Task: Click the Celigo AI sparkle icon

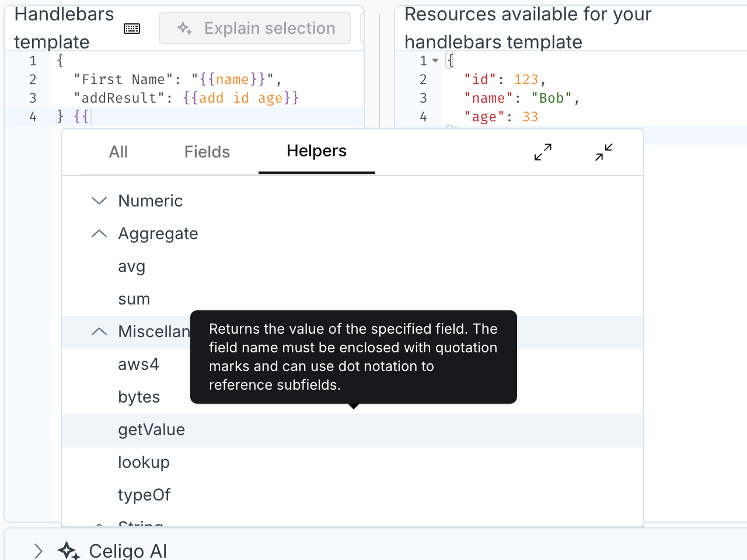Action: pyautogui.click(x=69, y=551)
